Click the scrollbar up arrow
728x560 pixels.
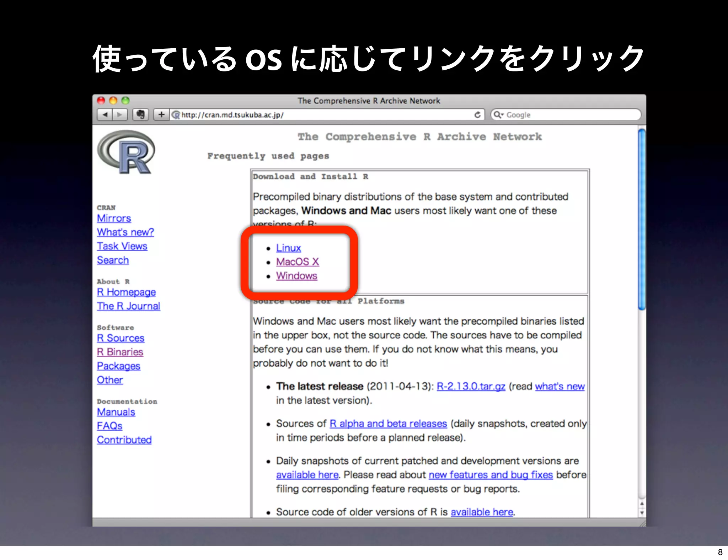[642, 504]
